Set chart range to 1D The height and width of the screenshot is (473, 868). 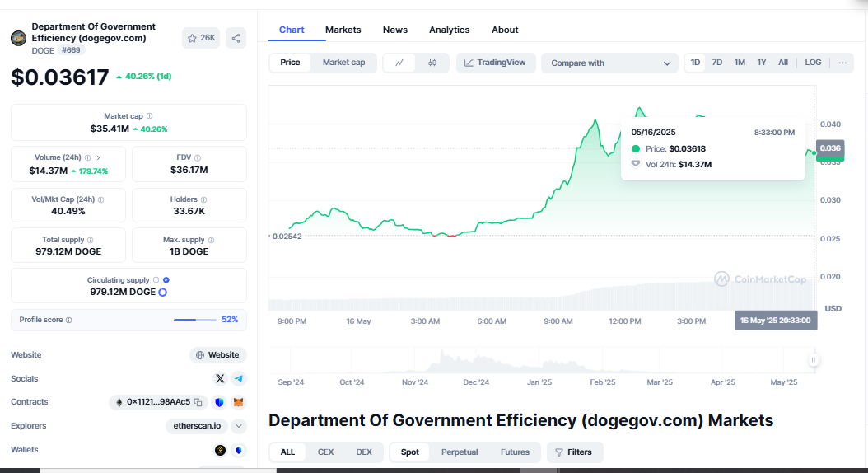[x=695, y=63]
